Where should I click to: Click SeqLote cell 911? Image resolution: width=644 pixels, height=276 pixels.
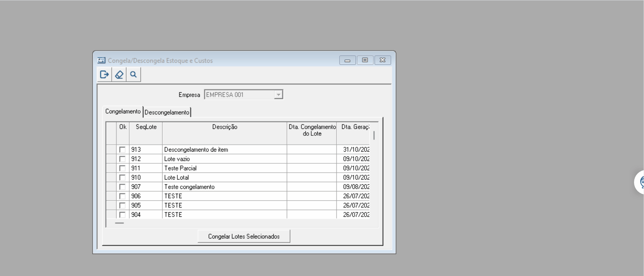pos(146,168)
